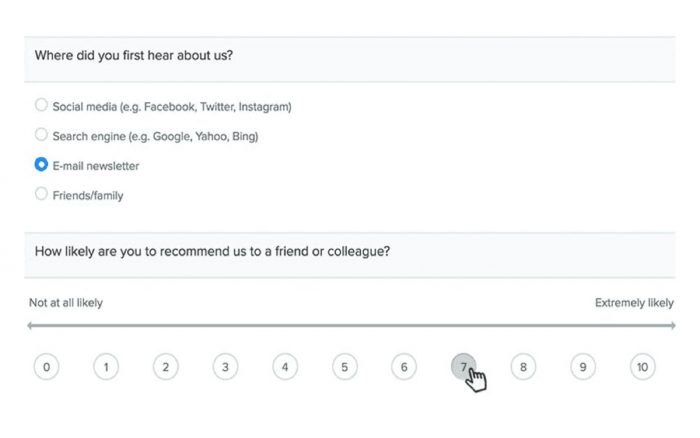700x438 pixels.
Task: Click the "Extremely likely" label
Action: [634, 302]
